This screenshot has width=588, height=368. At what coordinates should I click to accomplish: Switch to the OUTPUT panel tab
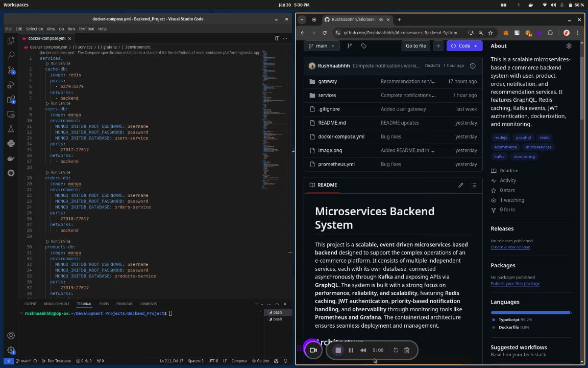pyautogui.click(x=31, y=304)
